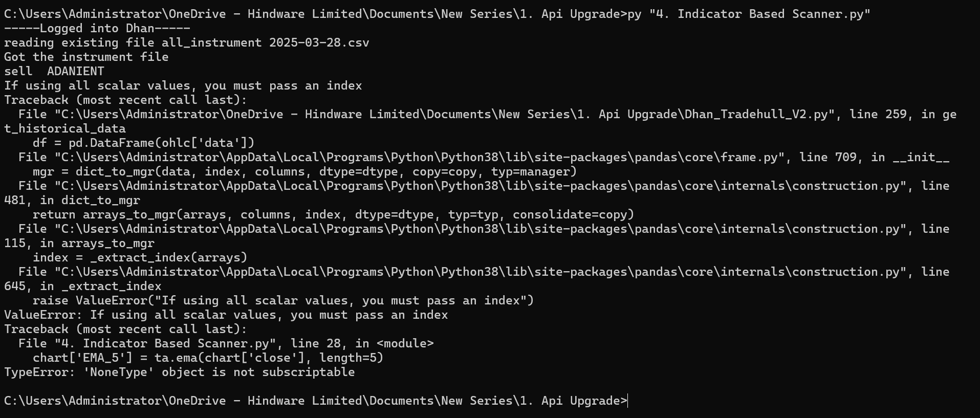Click the all_instrument 2025-03-28.csv filename text
The height and width of the screenshot is (418, 980).
coord(265,42)
